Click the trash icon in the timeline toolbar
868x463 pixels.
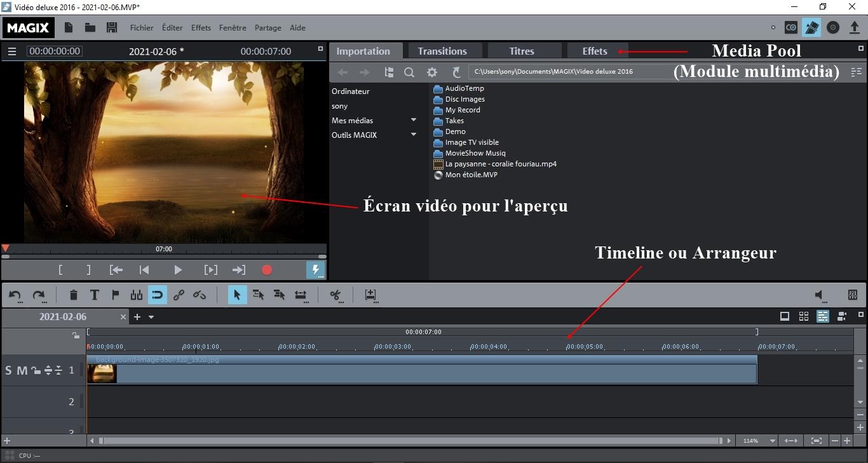(x=74, y=295)
